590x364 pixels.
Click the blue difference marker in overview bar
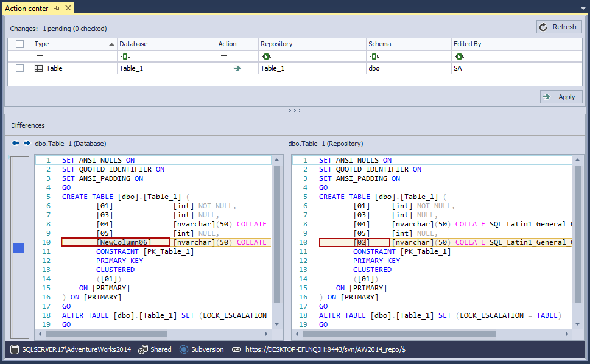[x=19, y=247]
